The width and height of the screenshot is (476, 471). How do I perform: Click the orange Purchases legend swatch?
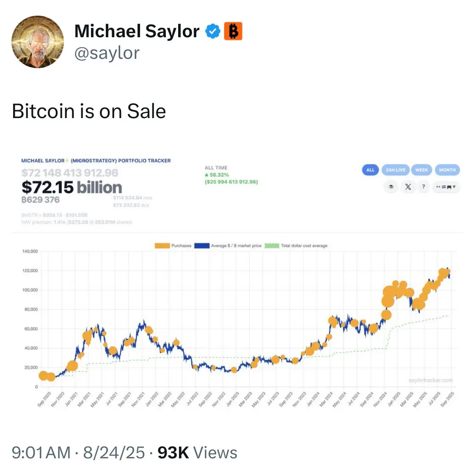162,246
